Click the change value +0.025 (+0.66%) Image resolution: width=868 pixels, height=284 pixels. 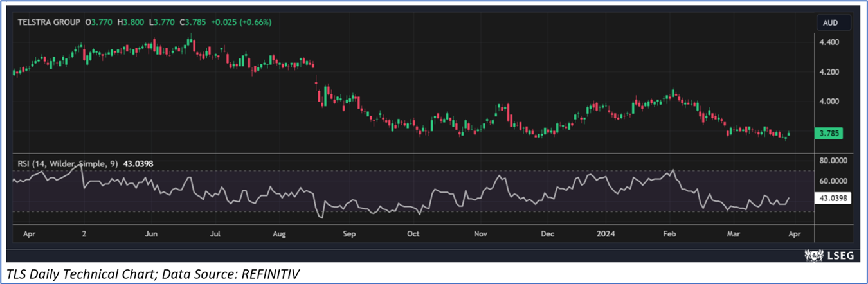[242, 22]
